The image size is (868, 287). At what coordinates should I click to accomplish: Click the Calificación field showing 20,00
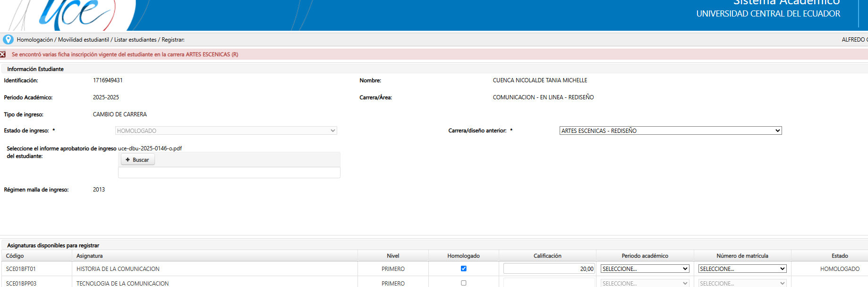click(549, 269)
